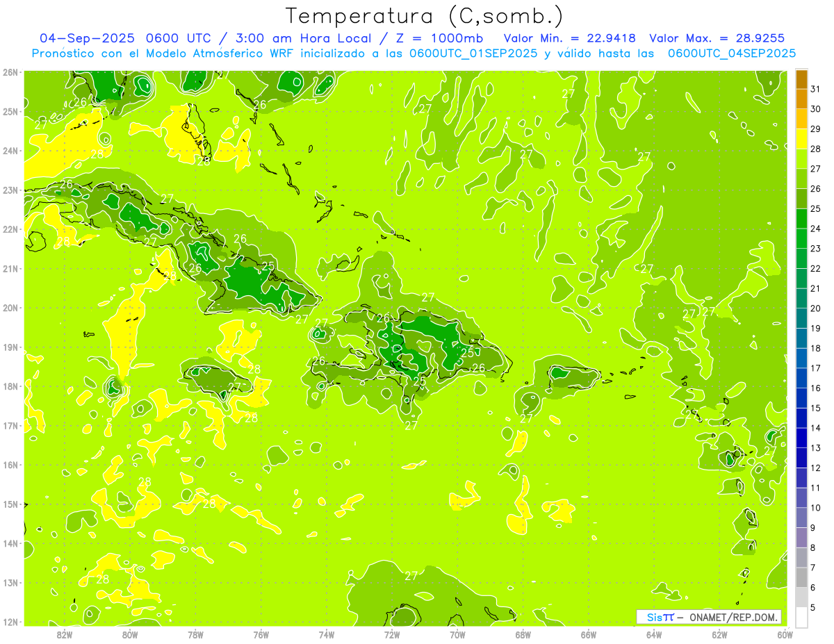Click the longitude axis label "74W"
The height and width of the screenshot is (644, 834).
[x=327, y=634]
